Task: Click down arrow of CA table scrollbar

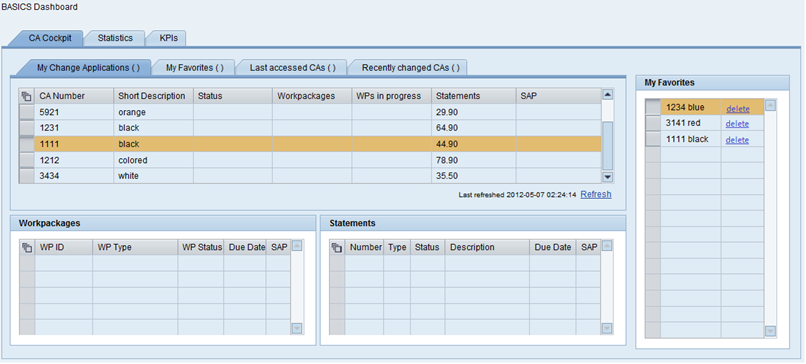Action: click(608, 177)
